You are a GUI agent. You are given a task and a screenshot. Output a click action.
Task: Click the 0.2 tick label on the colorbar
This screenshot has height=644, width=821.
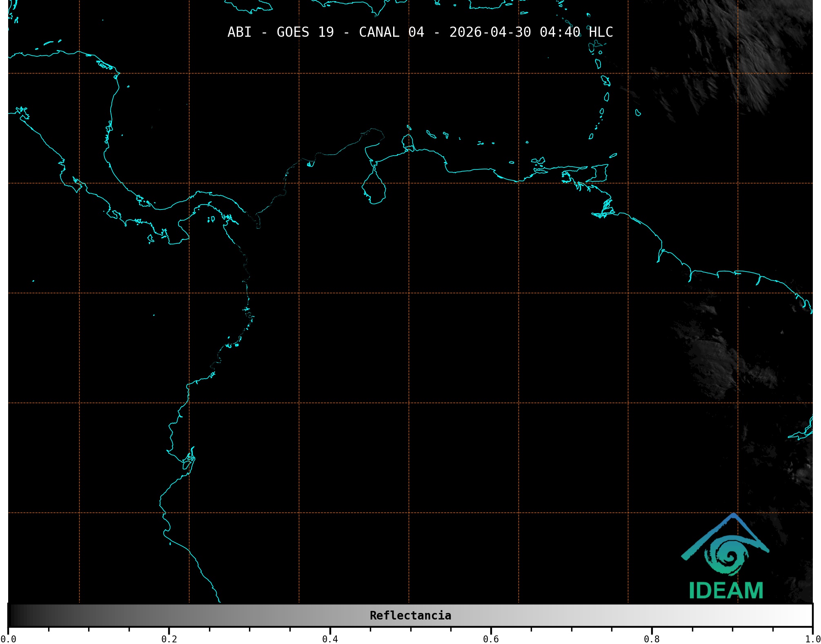click(x=169, y=639)
